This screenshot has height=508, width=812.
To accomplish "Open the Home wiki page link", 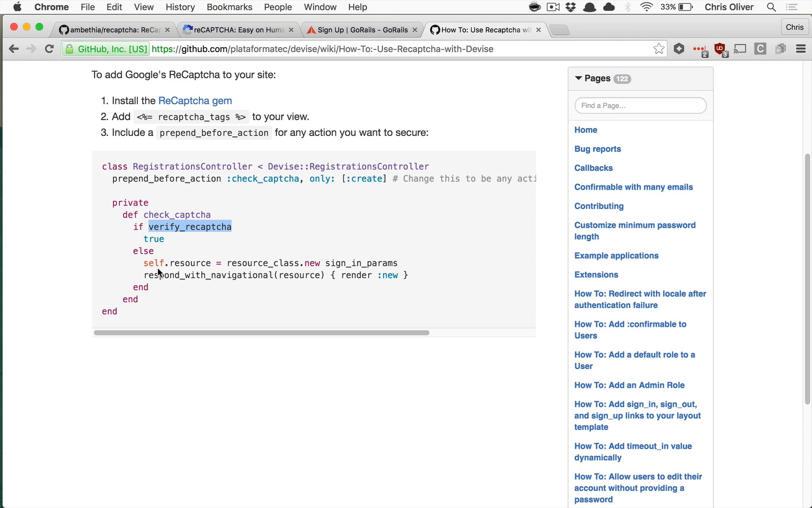I will [586, 130].
